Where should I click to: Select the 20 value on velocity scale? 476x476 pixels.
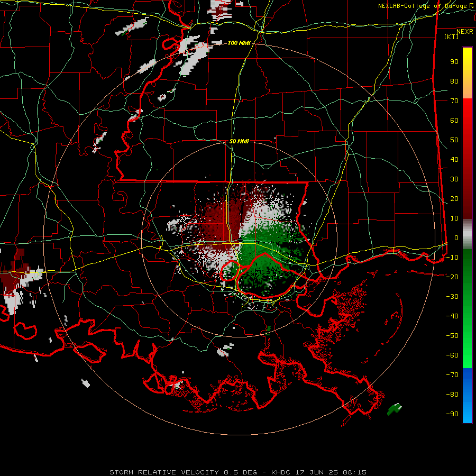pos(454,199)
